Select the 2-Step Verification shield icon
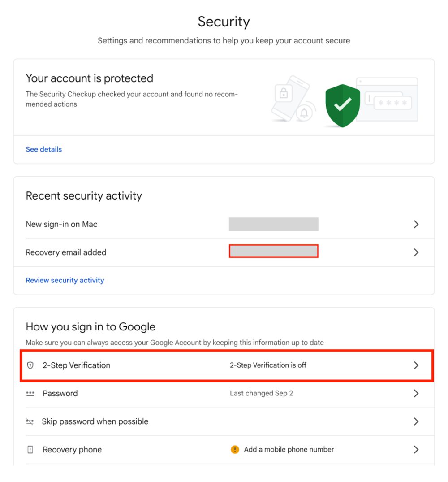The height and width of the screenshot is (482, 448). pos(30,365)
